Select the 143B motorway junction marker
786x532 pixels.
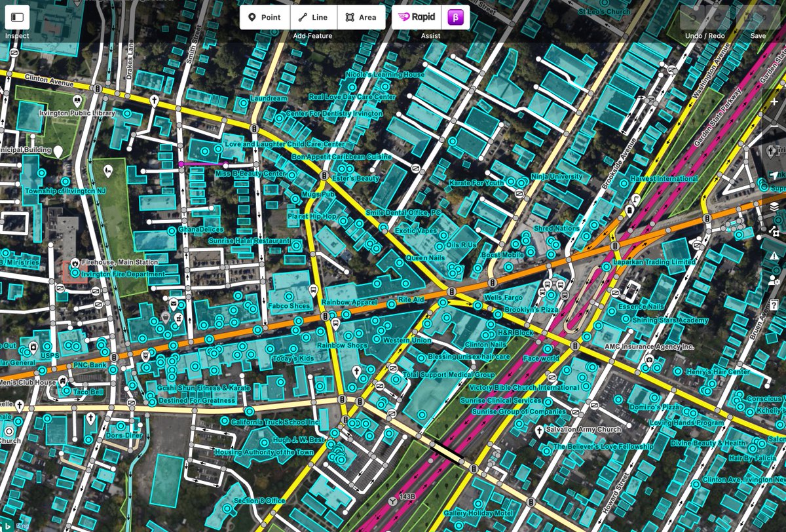tap(393, 501)
